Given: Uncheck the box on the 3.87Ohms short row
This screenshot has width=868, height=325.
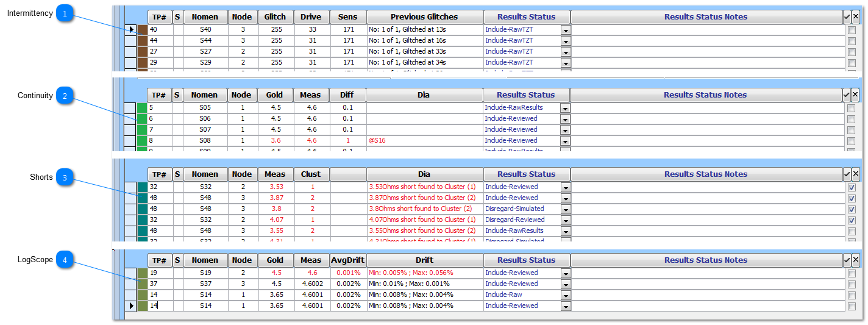Looking at the screenshot, I should 852,198.
